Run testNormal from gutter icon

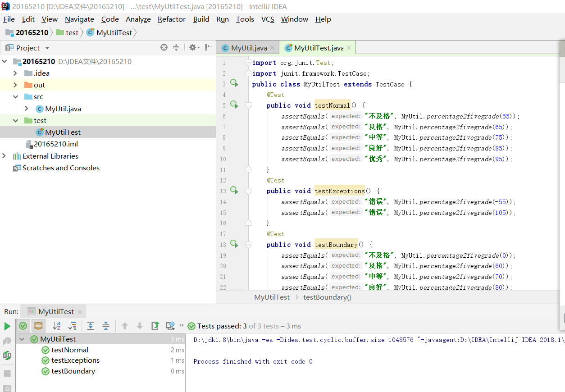click(x=234, y=105)
